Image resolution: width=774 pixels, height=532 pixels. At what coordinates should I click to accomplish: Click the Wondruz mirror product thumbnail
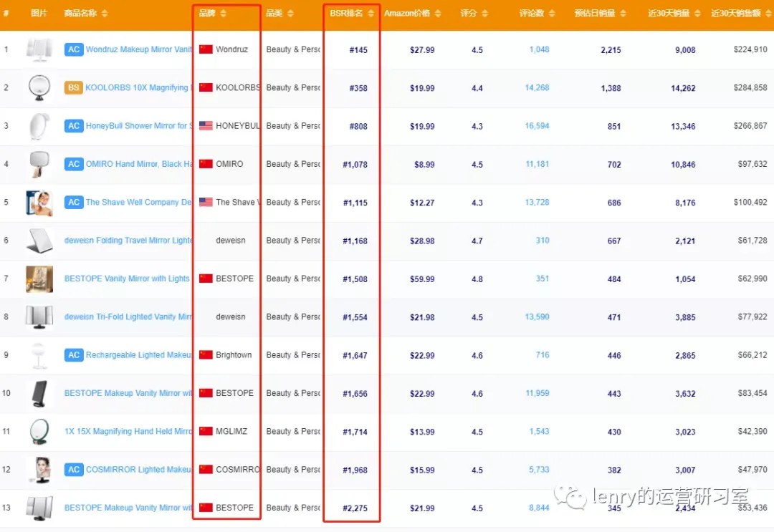(39, 50)
